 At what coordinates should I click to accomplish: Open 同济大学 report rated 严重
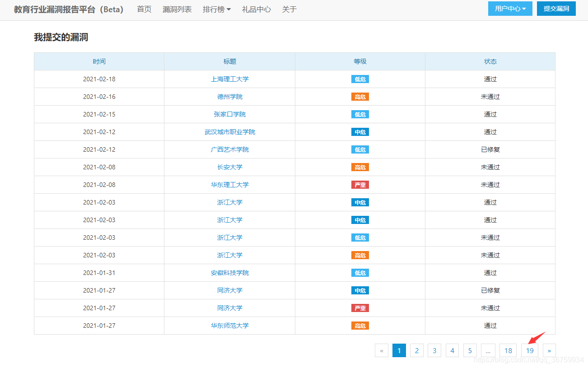tap(230, 308)
